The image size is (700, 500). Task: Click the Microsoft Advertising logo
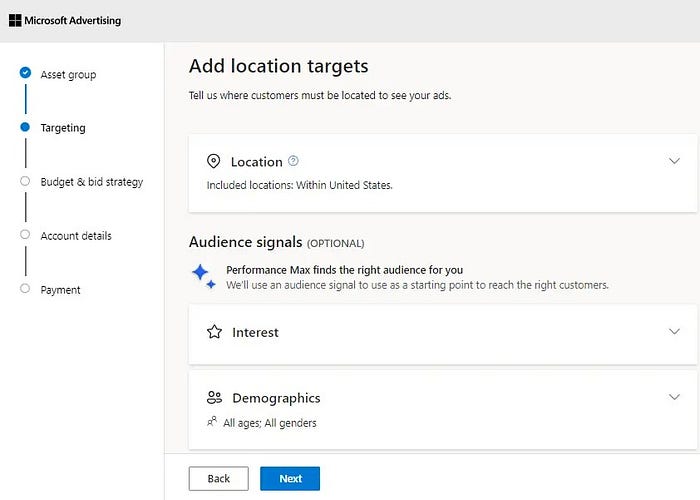65,21
